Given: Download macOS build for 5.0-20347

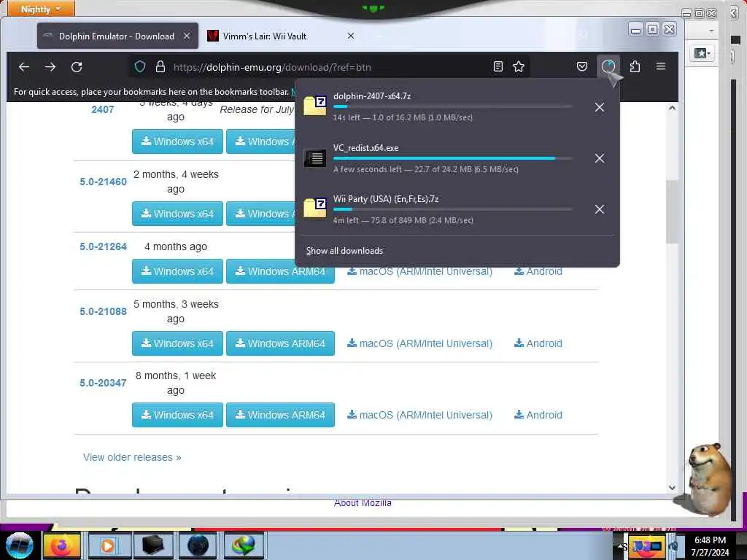Looking at the screenshot, I should [x=419, y=415].
